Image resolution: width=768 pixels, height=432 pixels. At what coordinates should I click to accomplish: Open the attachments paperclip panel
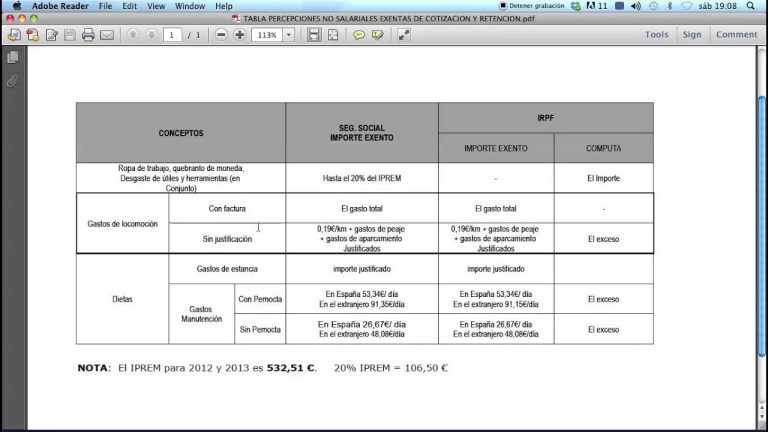[13, 80]
